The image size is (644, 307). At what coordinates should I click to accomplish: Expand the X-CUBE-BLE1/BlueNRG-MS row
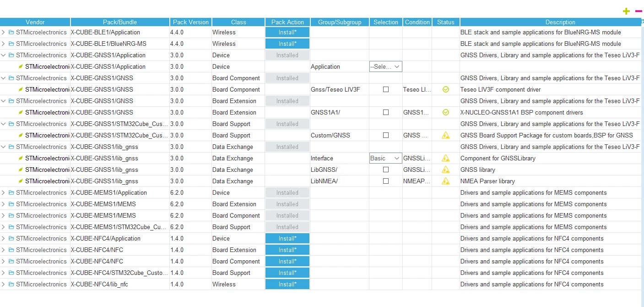(4, 44)
